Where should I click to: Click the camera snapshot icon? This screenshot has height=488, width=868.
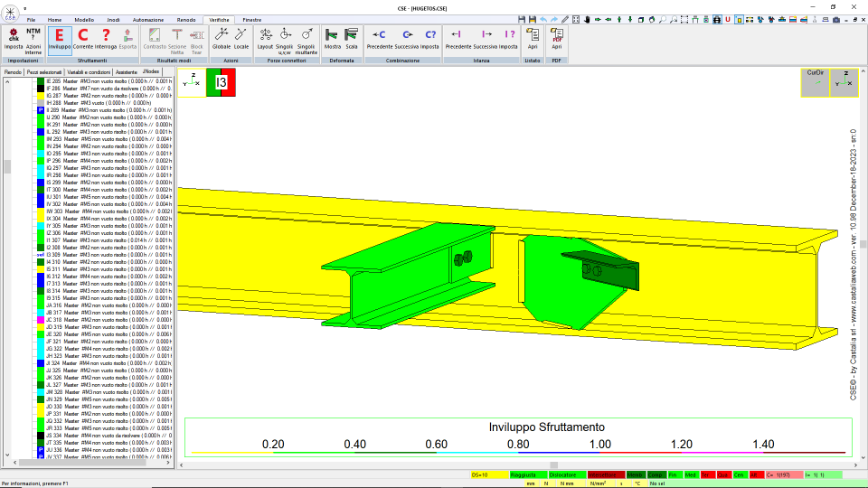[835, 19]
